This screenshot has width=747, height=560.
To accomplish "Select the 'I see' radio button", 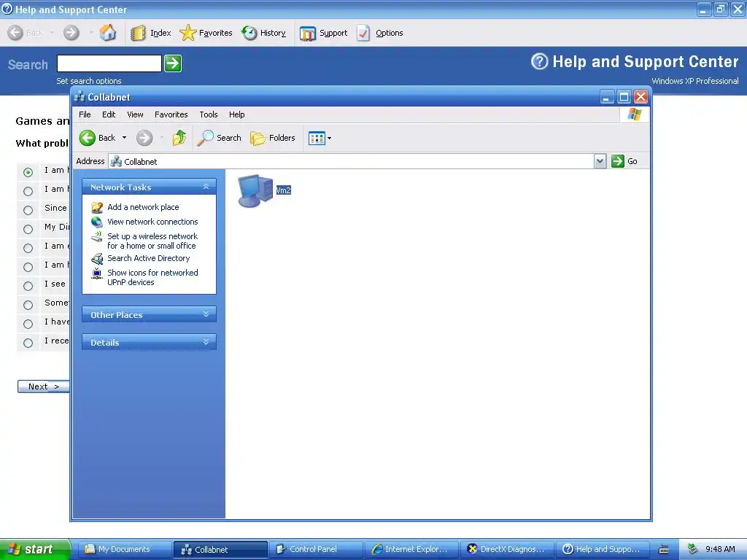I will pyautogui.click(x=28, y=286).
